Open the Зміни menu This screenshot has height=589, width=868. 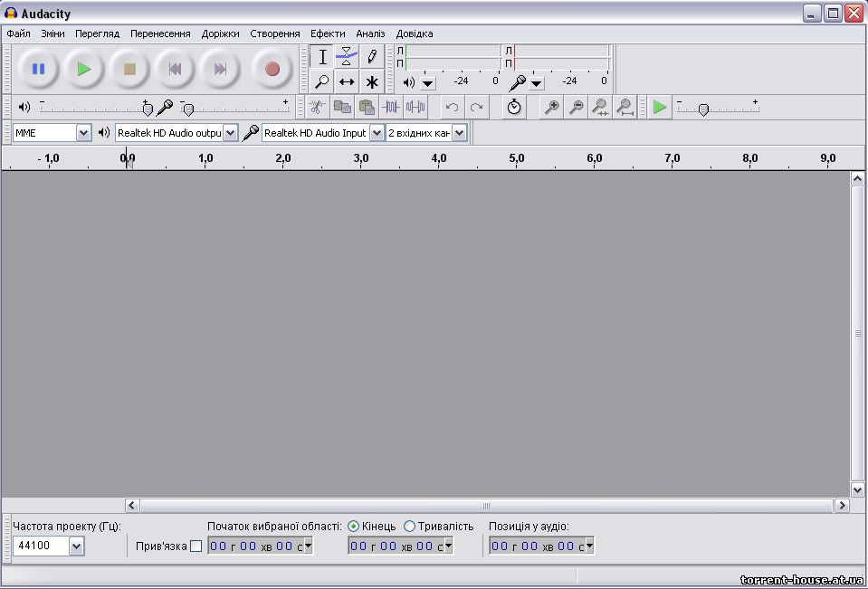pos(52,33)
